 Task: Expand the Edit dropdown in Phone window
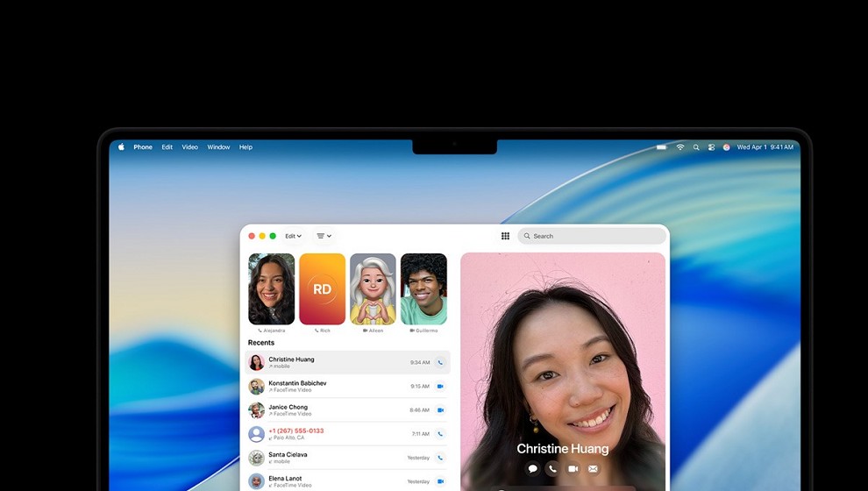pyautogui.click(x=294, y=236)
